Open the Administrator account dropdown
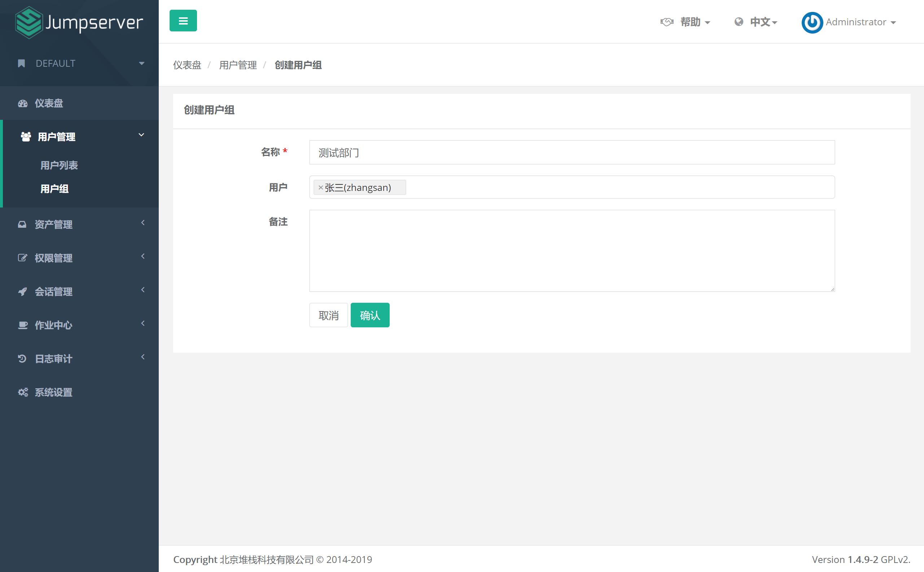924x572 pixels. 860,22
